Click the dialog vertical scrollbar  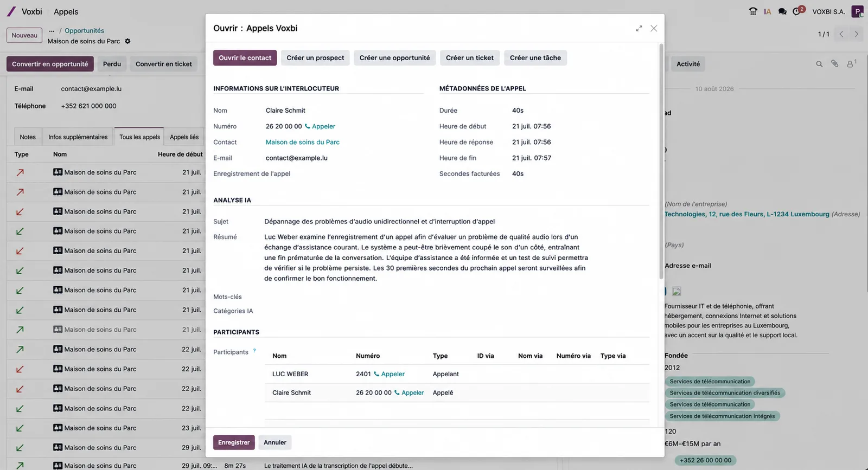click(x=661, y=163)
